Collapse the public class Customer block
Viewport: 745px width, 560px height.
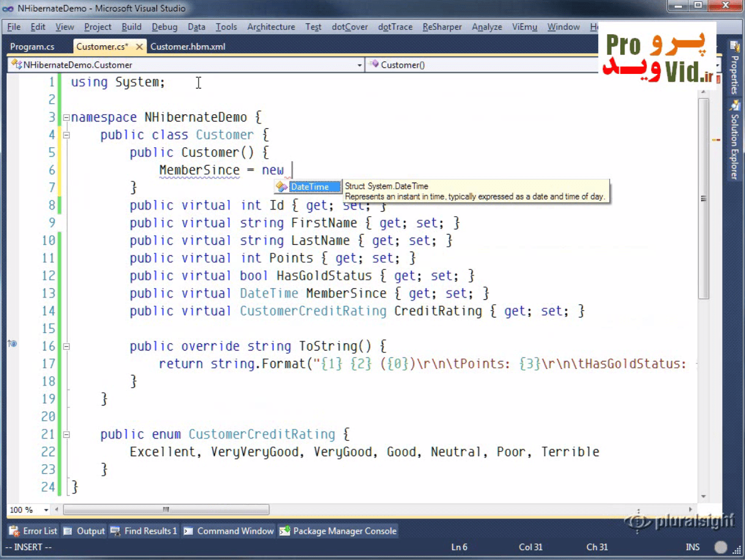point(66,136)
